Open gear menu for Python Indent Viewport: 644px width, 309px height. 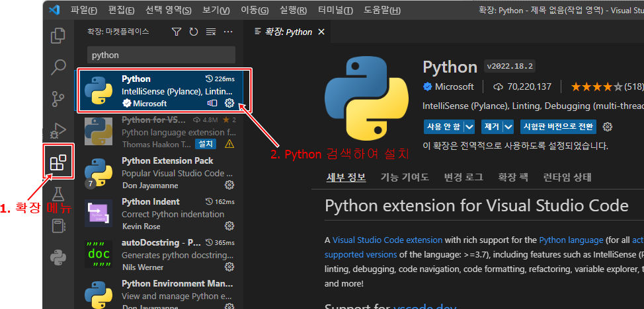tap(229, 226)
